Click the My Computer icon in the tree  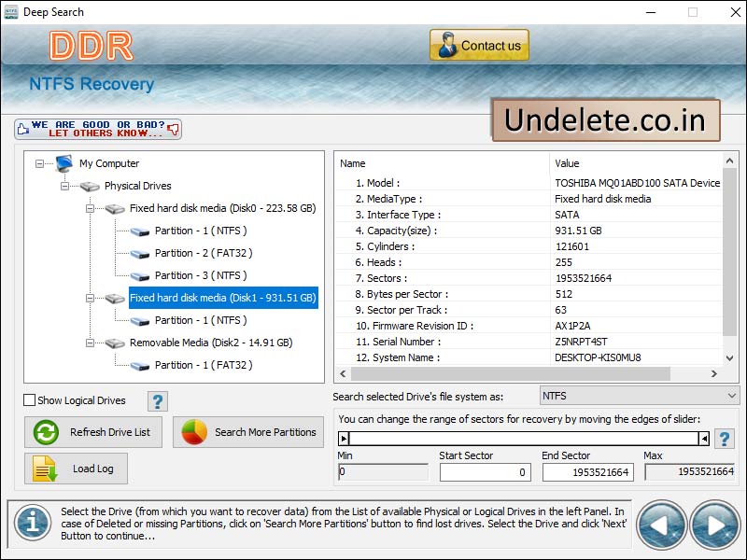[x=63, y=163]
